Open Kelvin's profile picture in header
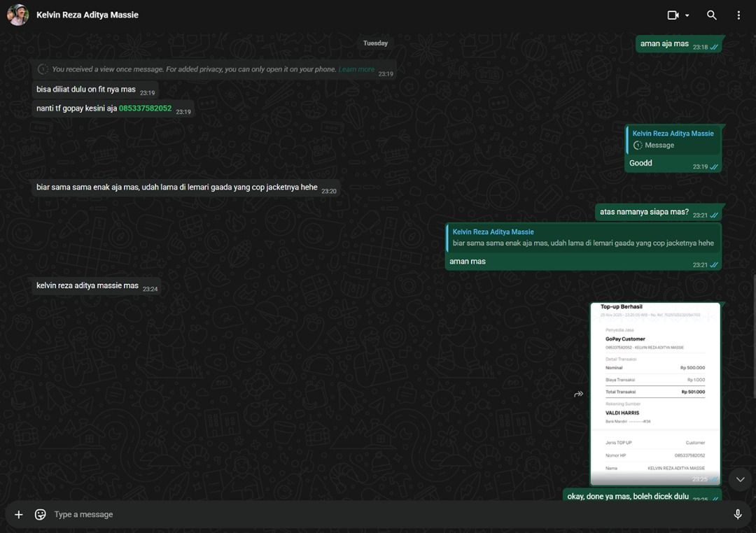 click(17, 15)
